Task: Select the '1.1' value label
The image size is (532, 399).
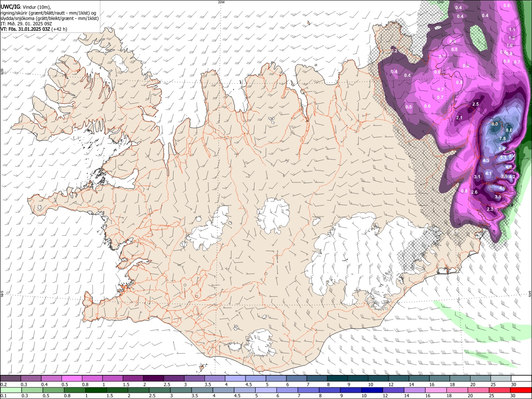Action: click(512, 30)
